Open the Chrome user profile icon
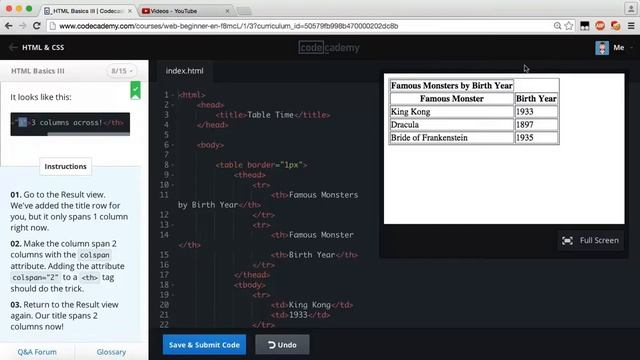 (x=630, y=8)
